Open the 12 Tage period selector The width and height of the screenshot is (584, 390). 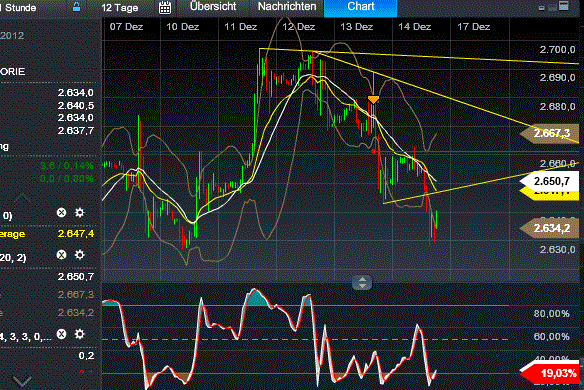(x=120, y=7)
